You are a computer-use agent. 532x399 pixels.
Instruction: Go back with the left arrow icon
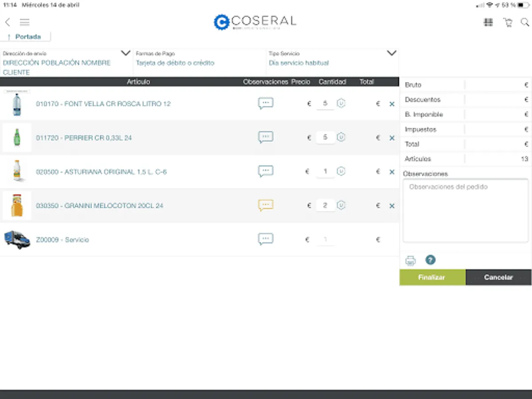8,22
